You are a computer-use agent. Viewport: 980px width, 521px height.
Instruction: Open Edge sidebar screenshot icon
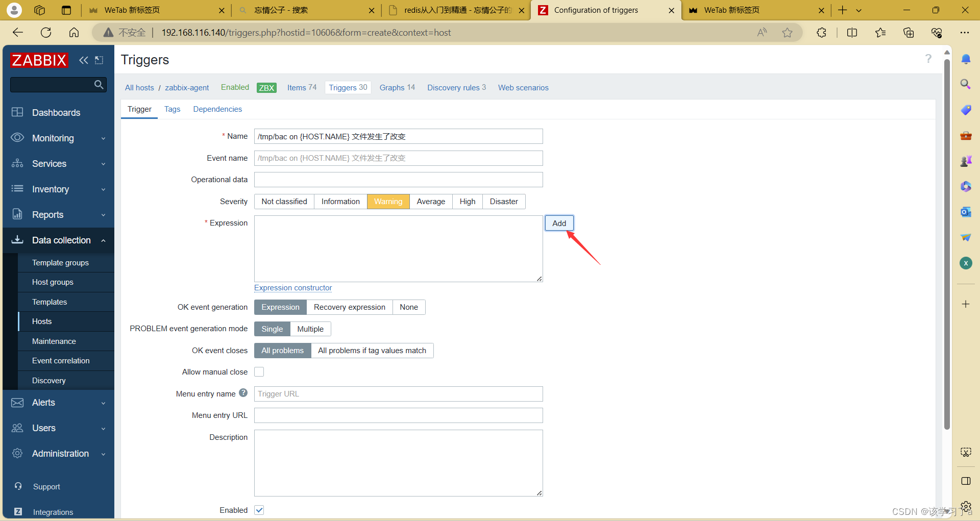pyautogui.click(x=966, y=452)
